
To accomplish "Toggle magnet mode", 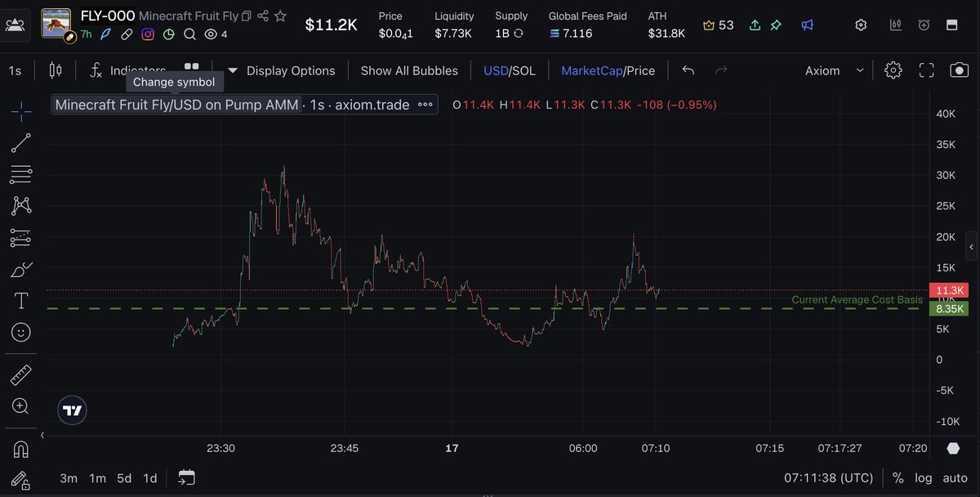I will (21, 450).
